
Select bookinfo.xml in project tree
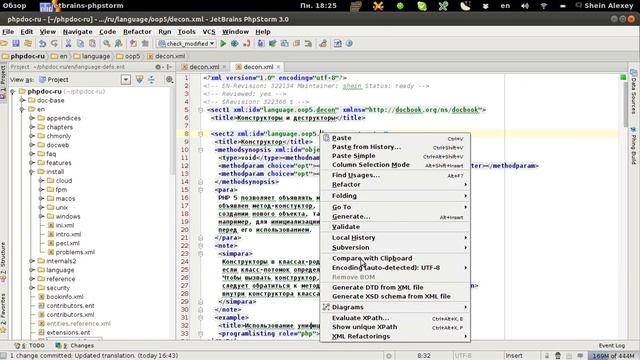pyautogui.click(x=61, y=297)
